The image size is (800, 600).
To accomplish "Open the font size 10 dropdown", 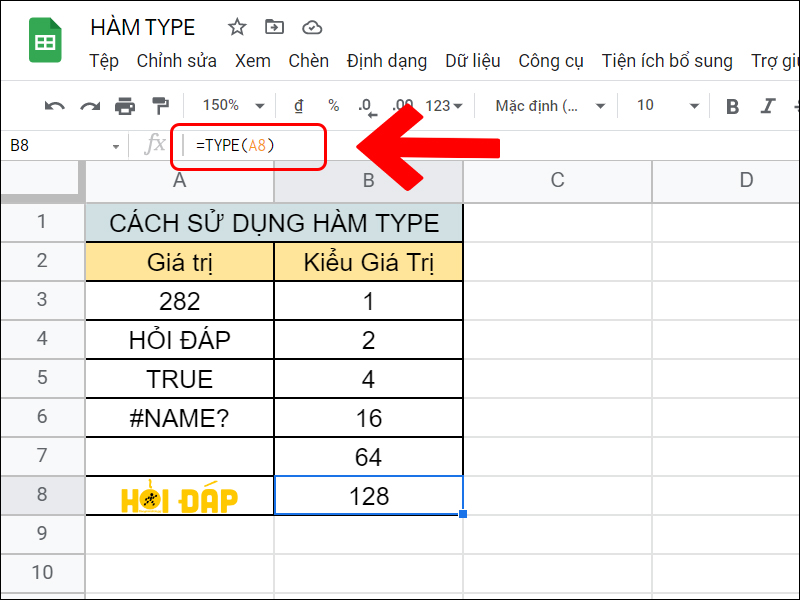I will tap(667, 106).
